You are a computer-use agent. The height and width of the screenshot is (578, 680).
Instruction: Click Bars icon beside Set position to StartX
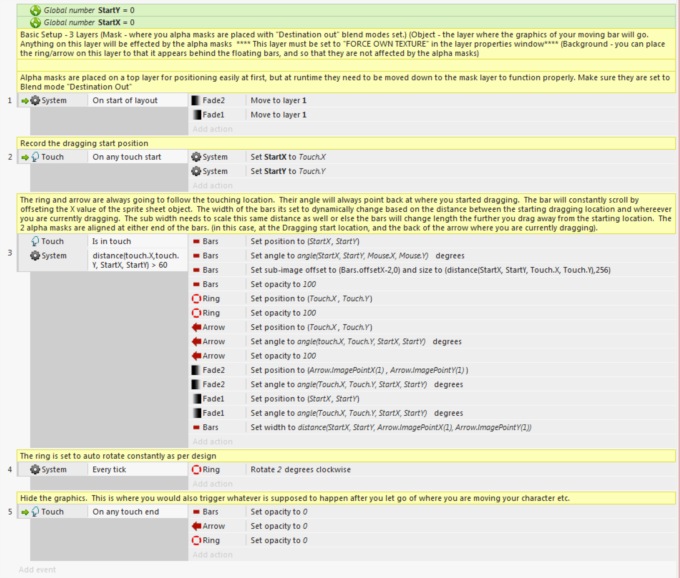[196, 242]
